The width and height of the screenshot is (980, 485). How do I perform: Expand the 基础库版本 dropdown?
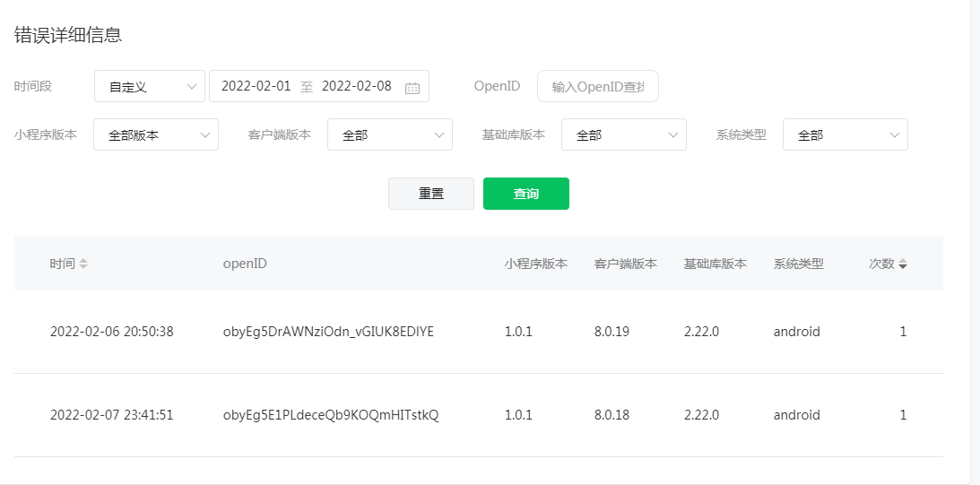(624, 134)
